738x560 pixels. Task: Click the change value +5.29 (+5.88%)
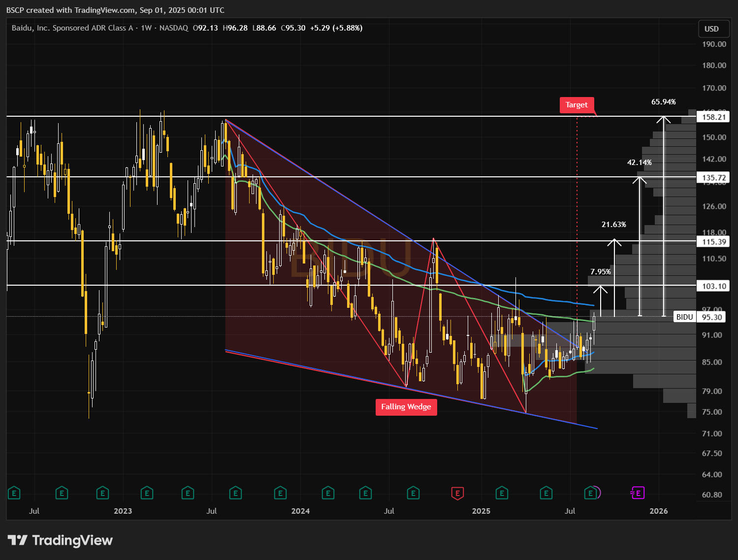click(336, 28)
